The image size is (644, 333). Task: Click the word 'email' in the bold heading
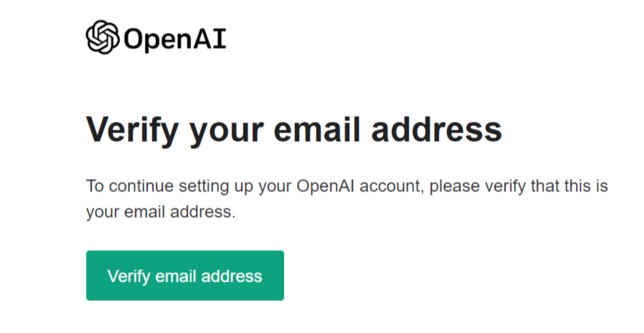317,129
